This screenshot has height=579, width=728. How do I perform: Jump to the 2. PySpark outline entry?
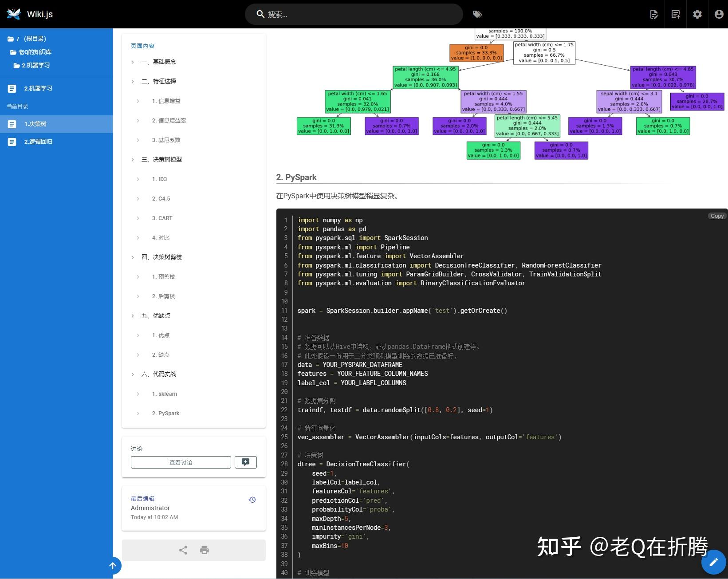coord(167,413)
